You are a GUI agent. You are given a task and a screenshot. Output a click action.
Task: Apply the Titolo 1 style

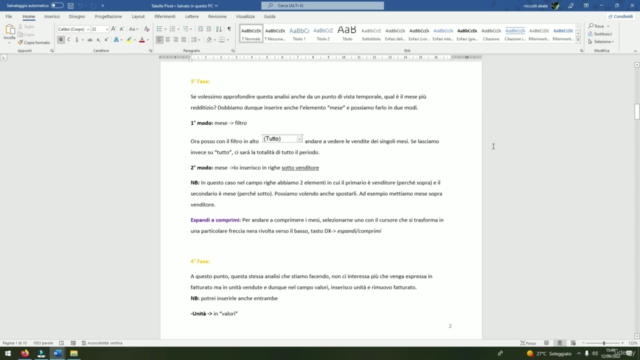click(x=299, y=33)
